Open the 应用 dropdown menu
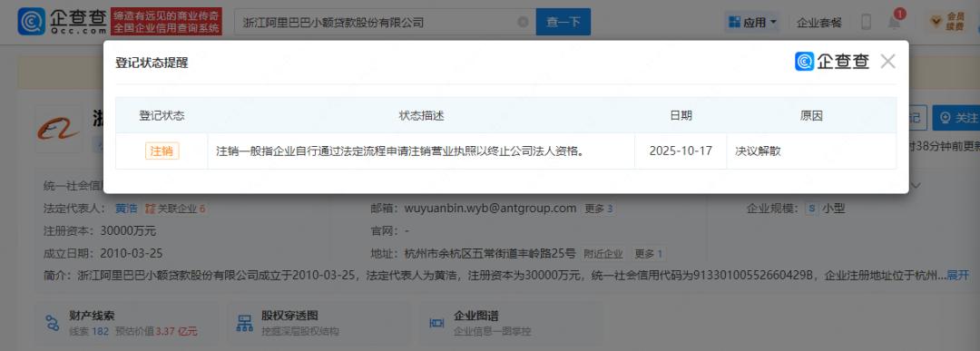The image size is (980, 351). tap(752, 23)
